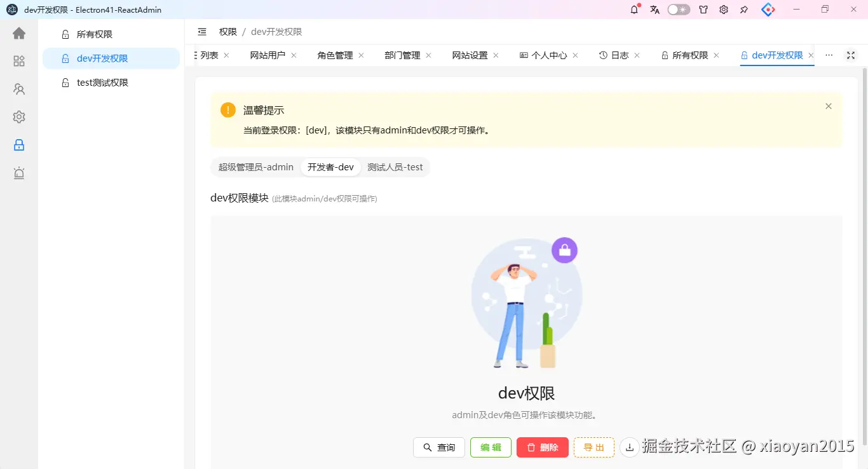Open the tab overflow ellipsis menu
This screenshot has height=469, width=868.
click(x=829, y=55)
